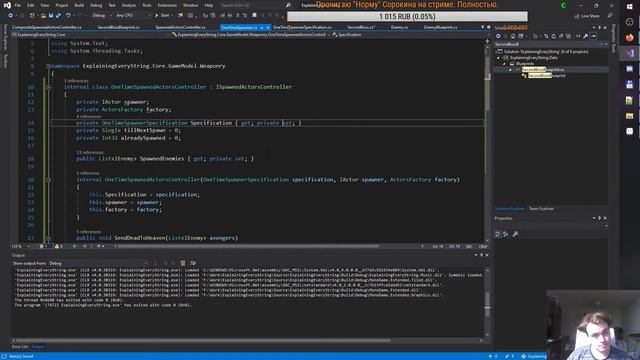Click the feedback icon next to Live Share
This screenshot has width=640, height=360.
pos(610,16)
